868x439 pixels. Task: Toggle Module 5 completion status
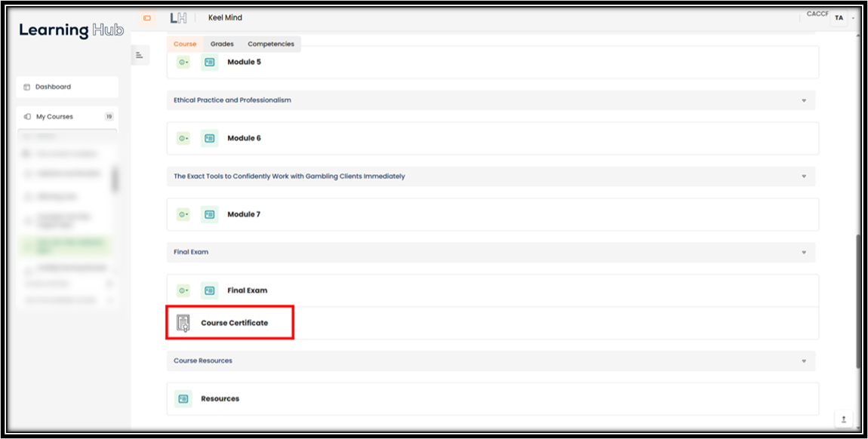[x=183, y=62]
